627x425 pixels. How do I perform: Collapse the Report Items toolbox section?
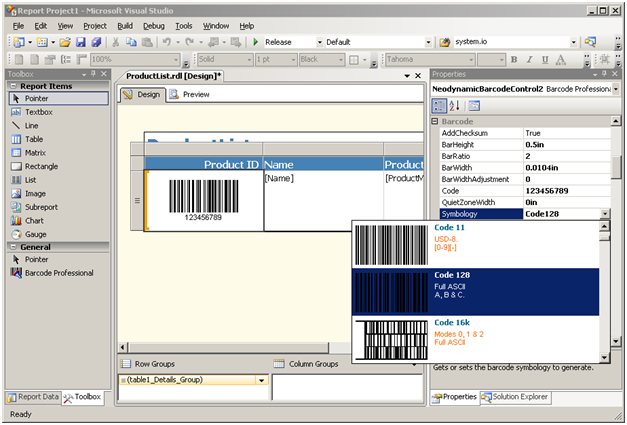point(13,86)
